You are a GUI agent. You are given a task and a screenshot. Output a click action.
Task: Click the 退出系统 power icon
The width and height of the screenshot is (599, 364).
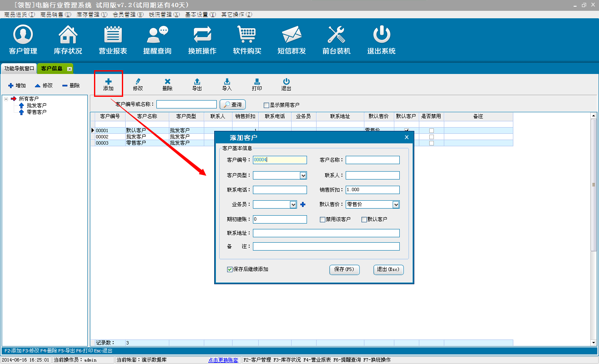tap(381, 35)
